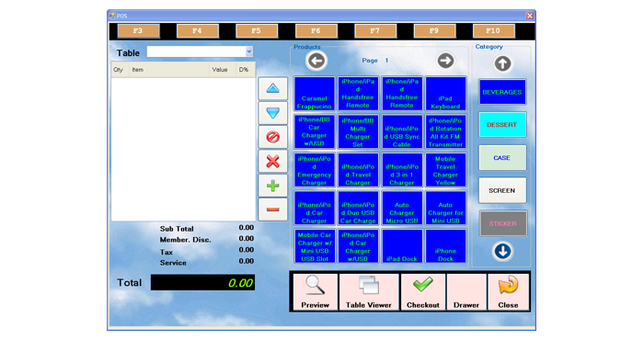Decrease quantity with red minus
This screenshot has height=341, width=644.
[272, 210]
